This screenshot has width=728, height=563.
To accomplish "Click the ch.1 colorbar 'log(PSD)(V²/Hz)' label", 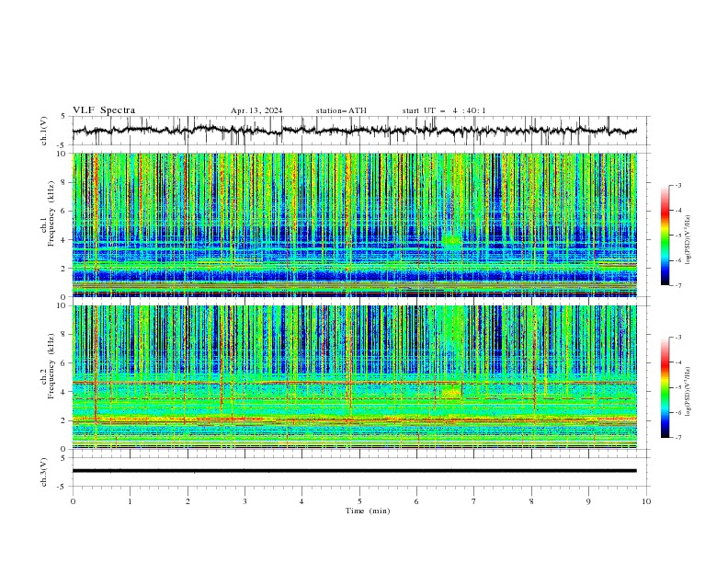I will pos(688,240).
